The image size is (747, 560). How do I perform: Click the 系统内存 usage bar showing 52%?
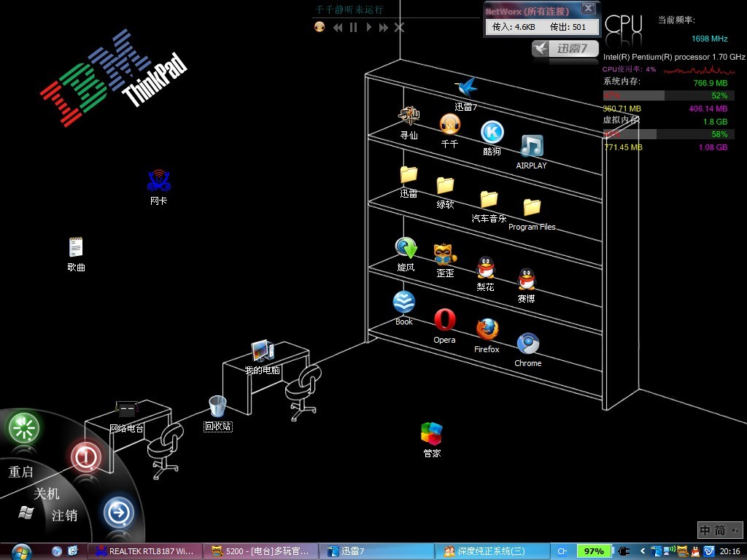668,96
